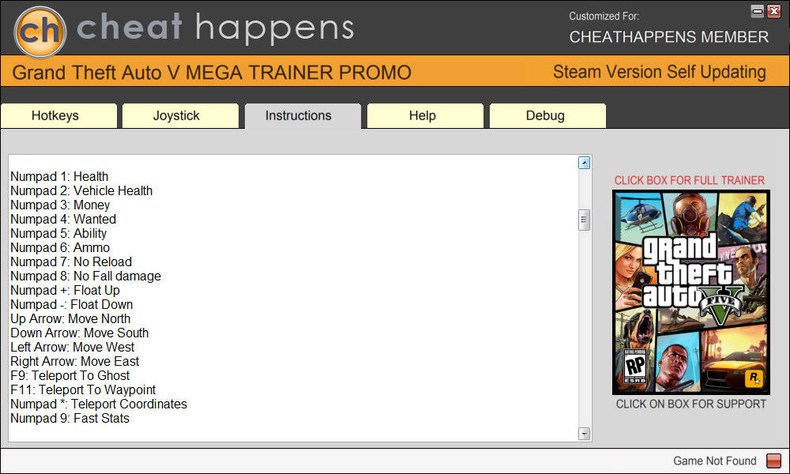790x474 pixels.
Task: Click the 'Up Arrow: Move North' line
Action: point(71,319)
